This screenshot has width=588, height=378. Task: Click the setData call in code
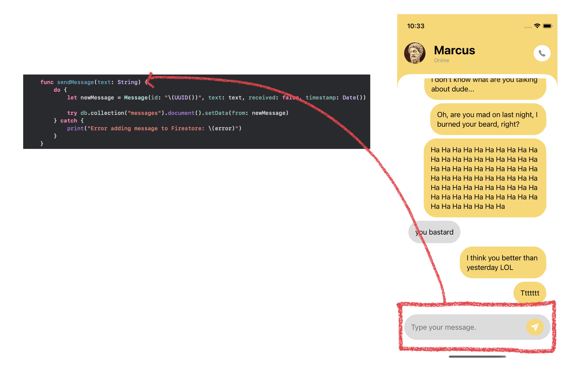coord(216,113)
